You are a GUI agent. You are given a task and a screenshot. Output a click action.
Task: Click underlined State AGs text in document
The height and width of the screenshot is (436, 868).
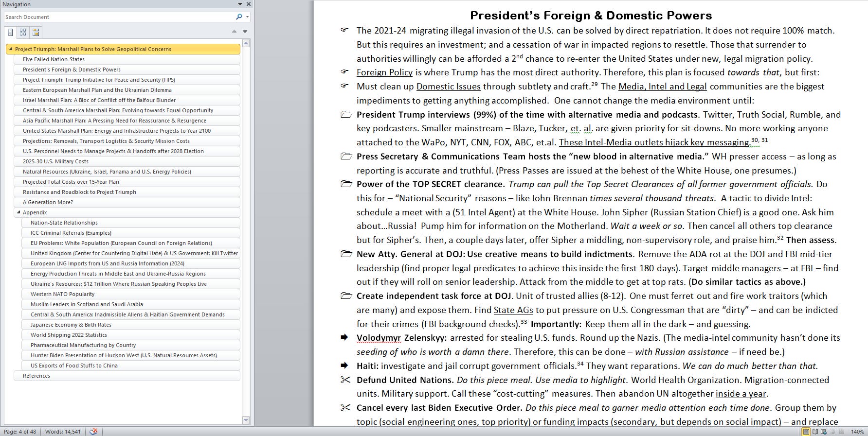coord(513,310)
